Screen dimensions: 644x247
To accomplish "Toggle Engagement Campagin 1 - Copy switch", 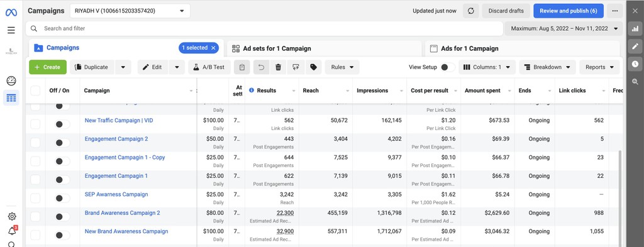I will point(62,162).
